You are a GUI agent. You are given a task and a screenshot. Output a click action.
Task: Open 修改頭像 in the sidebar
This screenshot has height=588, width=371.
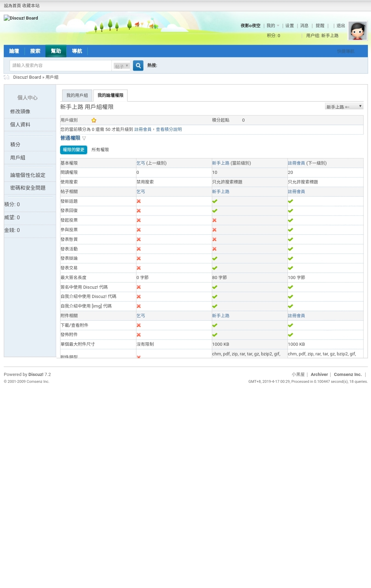pos(20,112)
